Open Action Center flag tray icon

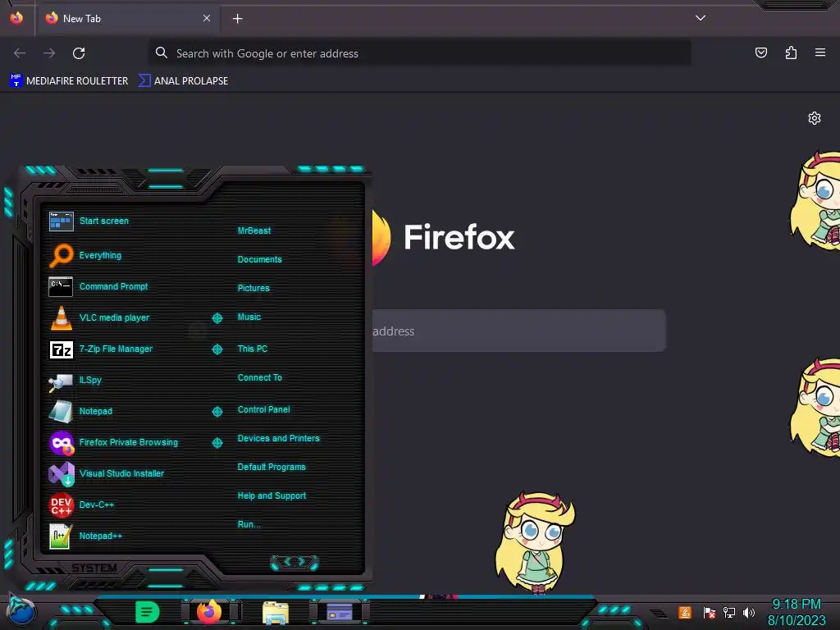point(710,612)
